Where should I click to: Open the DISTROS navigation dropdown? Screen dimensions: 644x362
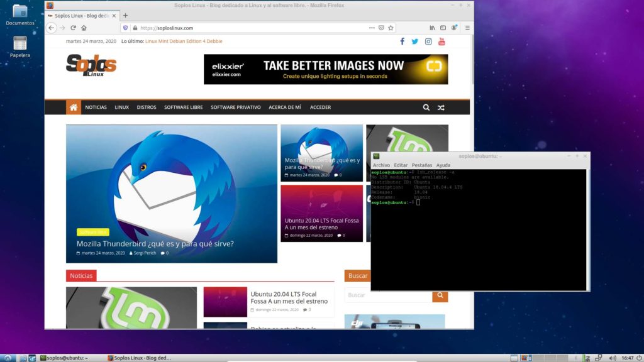click(x=146, y=107)
